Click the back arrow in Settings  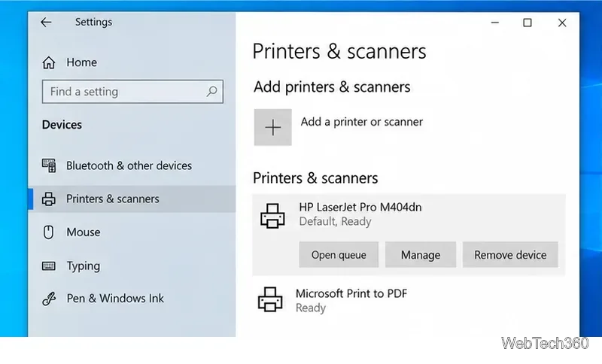point(46,23)
